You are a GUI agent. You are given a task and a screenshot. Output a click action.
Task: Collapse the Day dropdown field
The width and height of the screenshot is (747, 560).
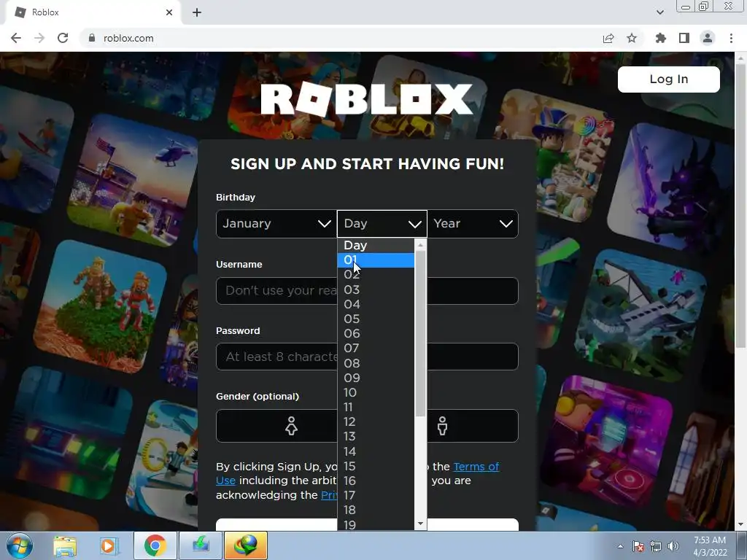382,224
